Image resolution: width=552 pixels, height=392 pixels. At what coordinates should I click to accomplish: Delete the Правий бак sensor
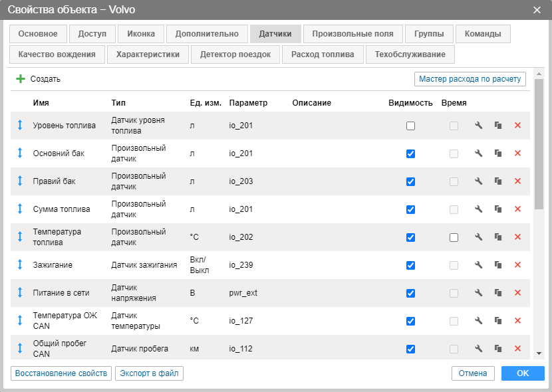coord(517,181)
